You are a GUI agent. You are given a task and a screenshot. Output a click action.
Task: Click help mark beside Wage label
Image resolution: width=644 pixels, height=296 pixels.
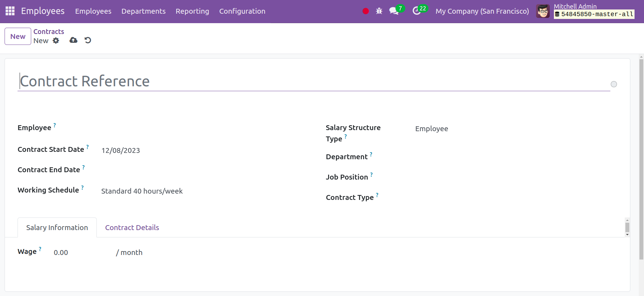click(40, 249)
